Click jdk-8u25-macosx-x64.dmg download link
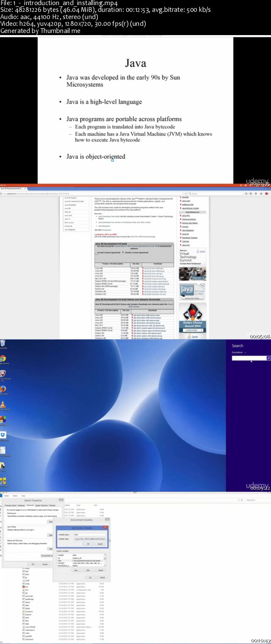Screen dimensions: 271x644 point(155,279)
